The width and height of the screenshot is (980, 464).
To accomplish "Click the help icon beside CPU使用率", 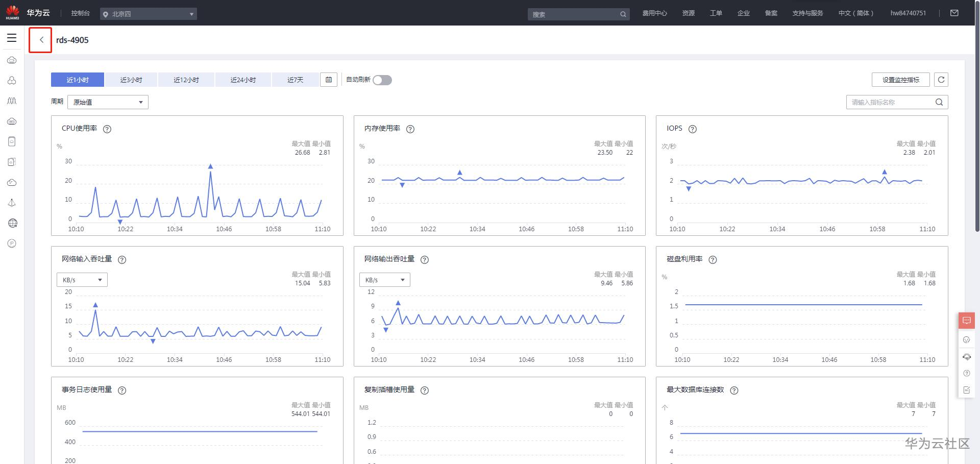I will [107, 129].
